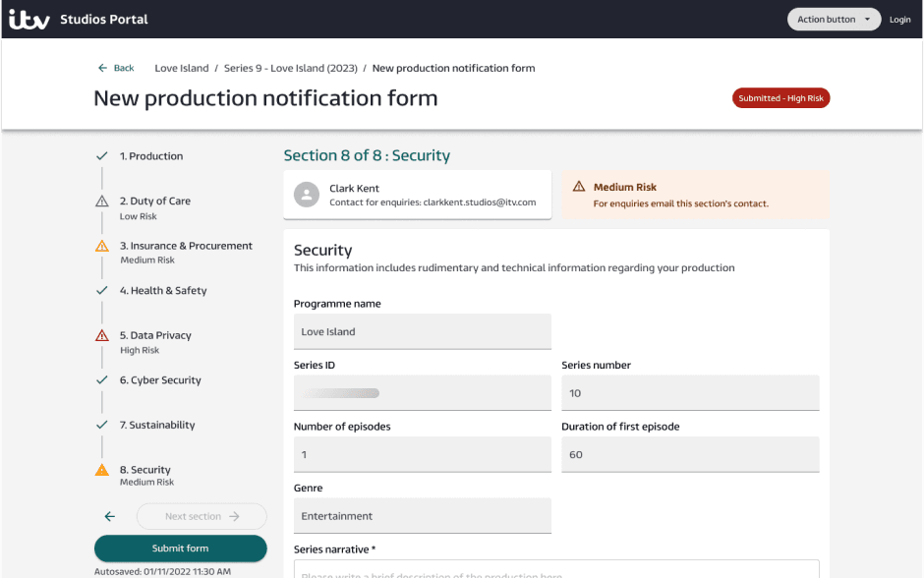
Task: Click low risk warning icon for Duty of Care
Action: 102,201
